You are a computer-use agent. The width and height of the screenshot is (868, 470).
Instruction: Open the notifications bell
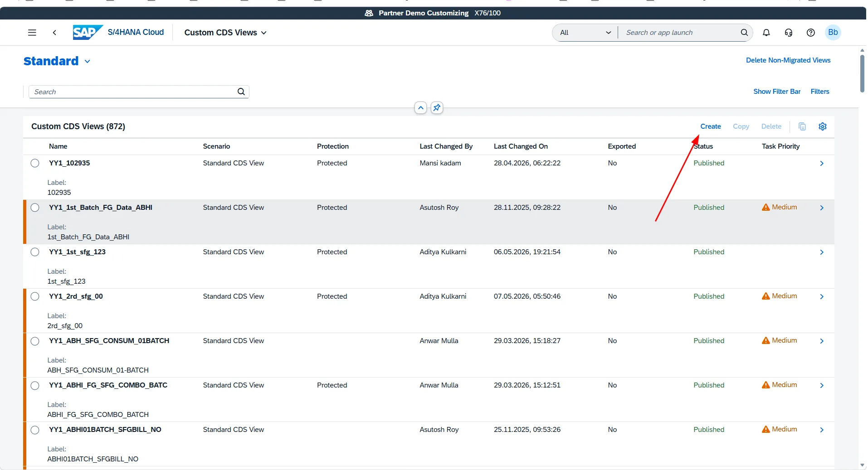pos(766,33)
